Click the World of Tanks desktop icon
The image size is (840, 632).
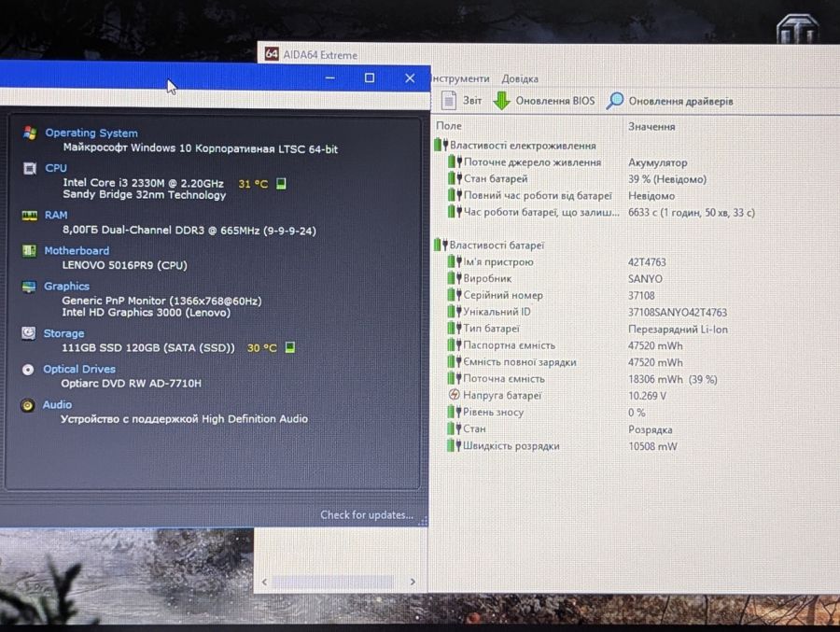798,30
